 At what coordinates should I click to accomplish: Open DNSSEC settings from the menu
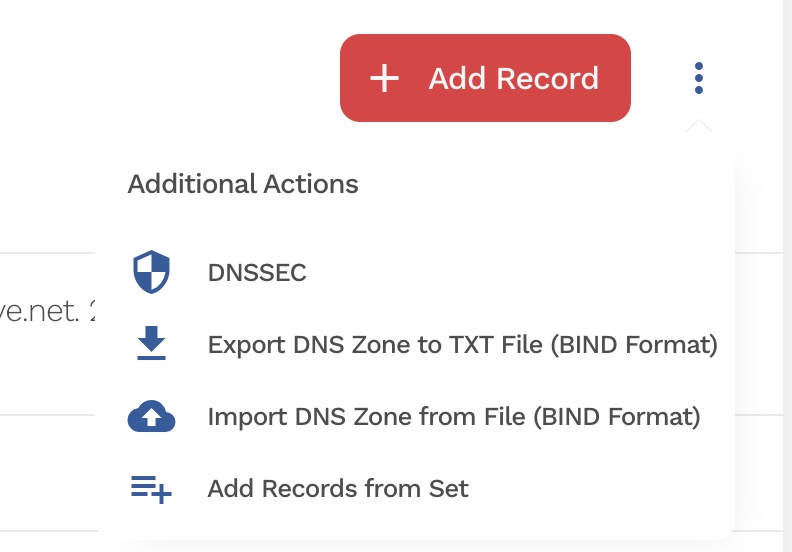coord(256,272)
